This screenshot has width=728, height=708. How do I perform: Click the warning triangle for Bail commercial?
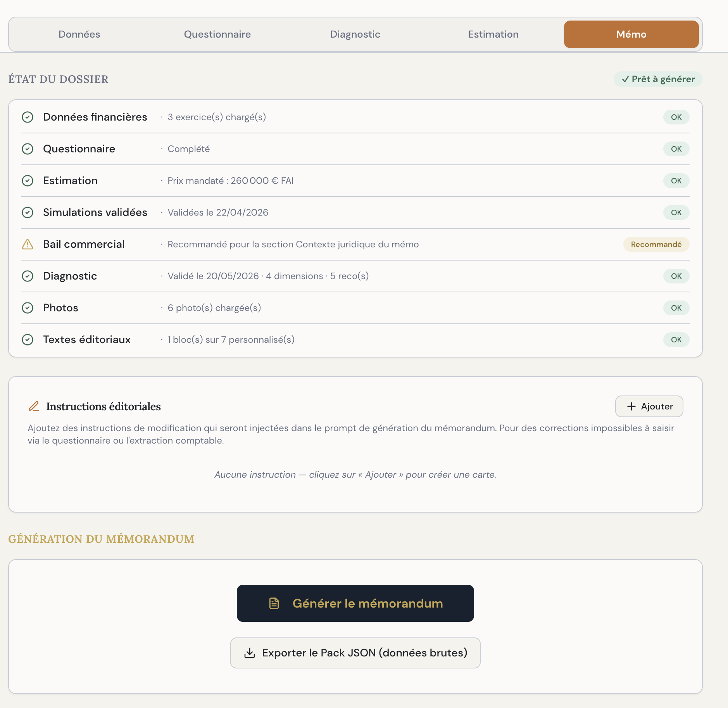point(28,244)
